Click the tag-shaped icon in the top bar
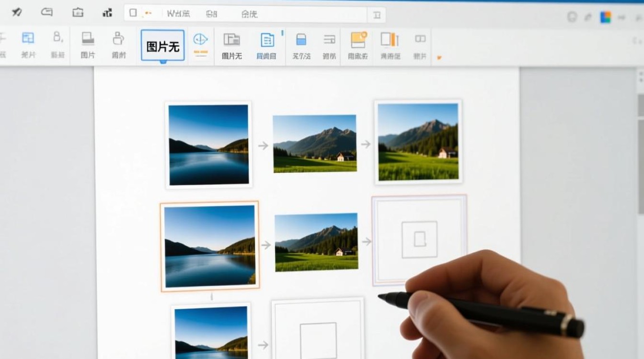This screenshot has width=644, height=359. (x=46, y=12)
